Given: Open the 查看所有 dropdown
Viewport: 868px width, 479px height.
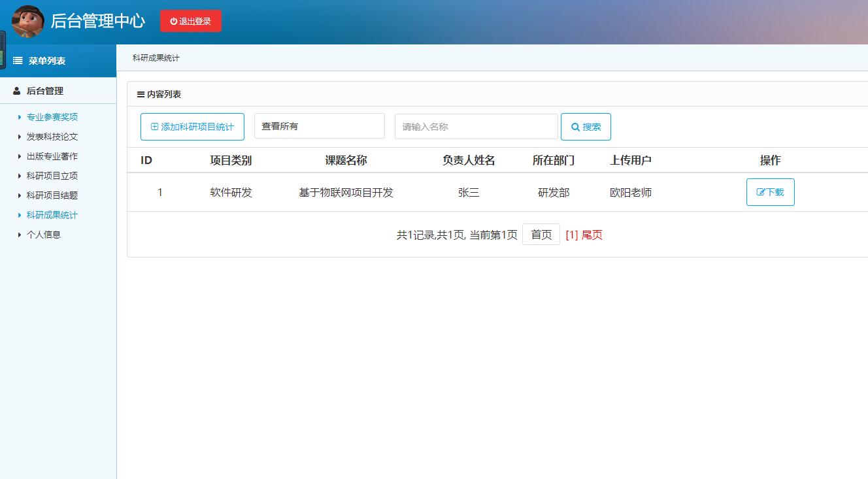Looking at the screenshot, I should (x=319, y=125).
